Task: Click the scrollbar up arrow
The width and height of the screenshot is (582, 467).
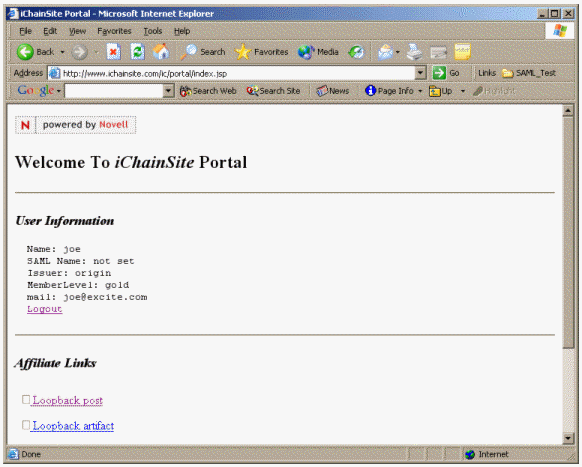Action: 568,111
